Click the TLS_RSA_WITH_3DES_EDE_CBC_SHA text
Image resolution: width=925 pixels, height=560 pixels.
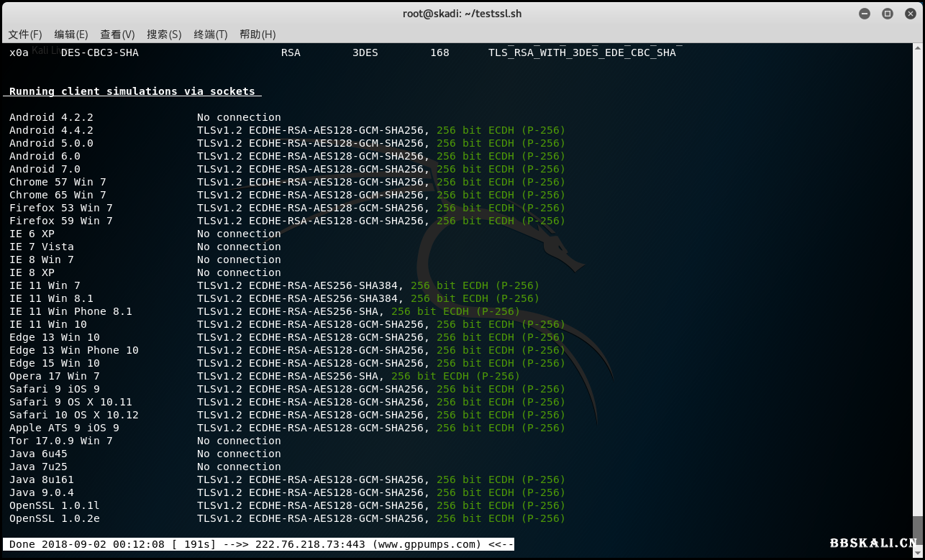(583, 52)
